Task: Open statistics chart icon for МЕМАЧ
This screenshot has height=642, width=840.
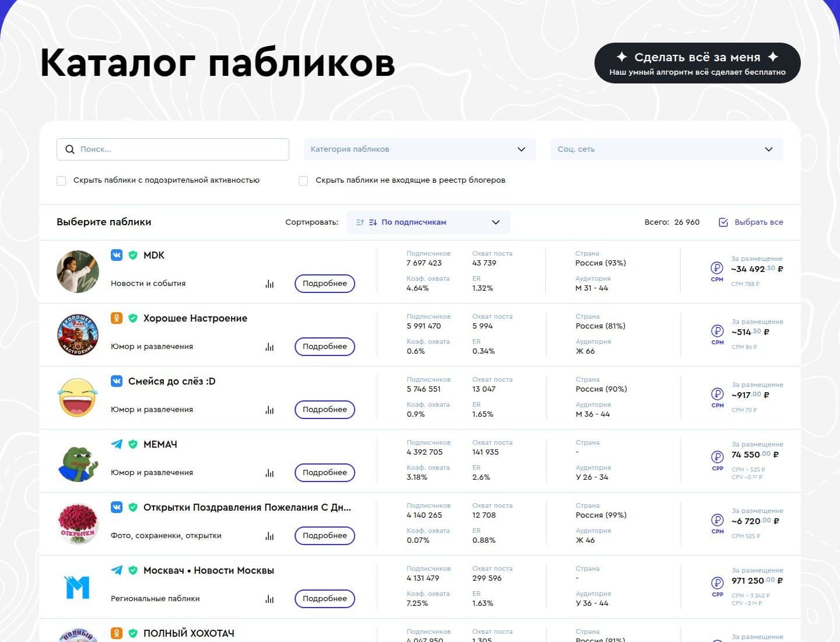Action: [x=269, y=473]
